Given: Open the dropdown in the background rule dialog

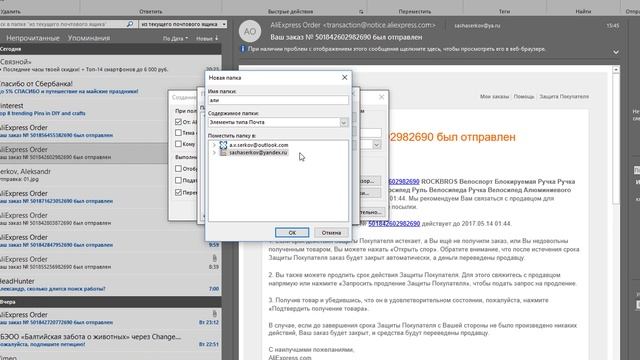Looking at the screenshot, I should [x=376, y=145].
